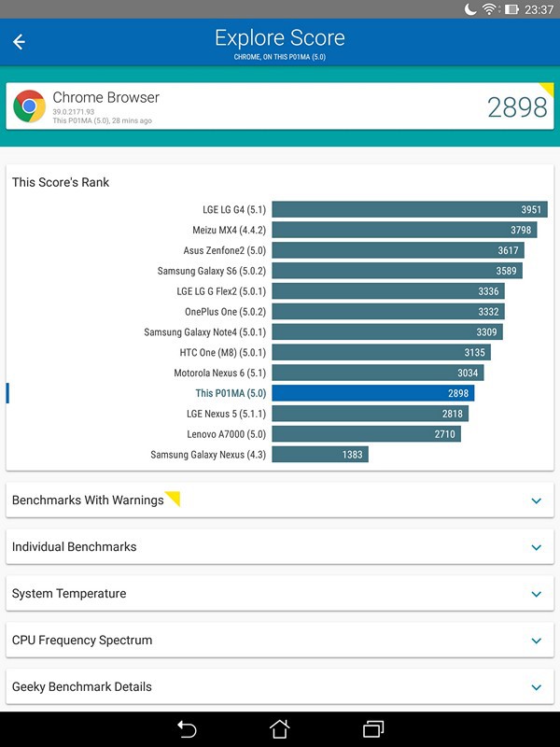The image size is (560, 747).
Task: Tap Android home navigation button
Action: [279, 729]
